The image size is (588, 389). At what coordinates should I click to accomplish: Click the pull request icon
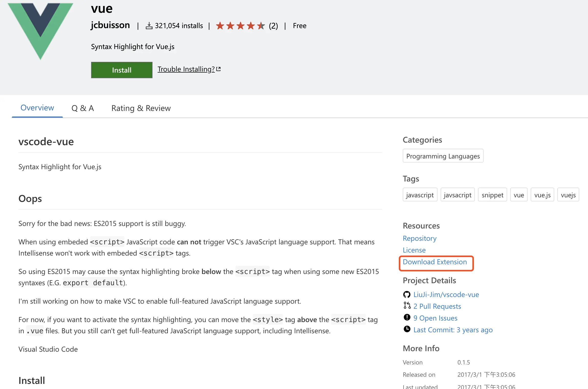click(407, 306)
